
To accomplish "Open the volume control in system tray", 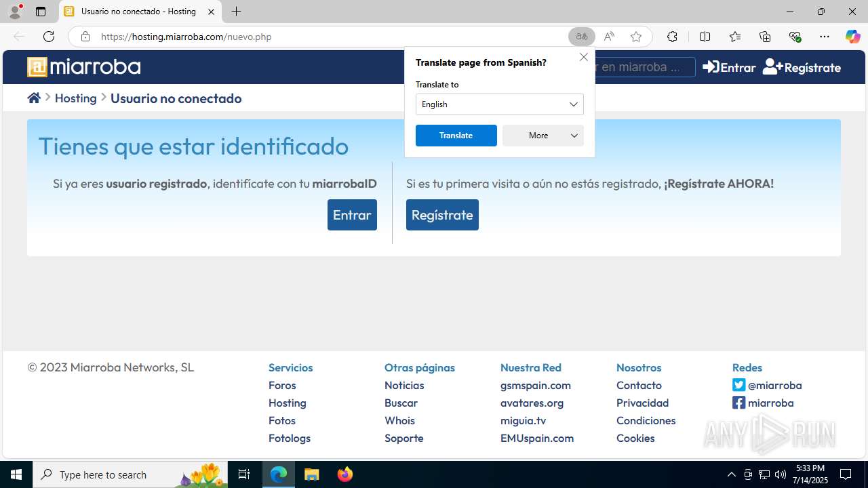I will point(781,474).
